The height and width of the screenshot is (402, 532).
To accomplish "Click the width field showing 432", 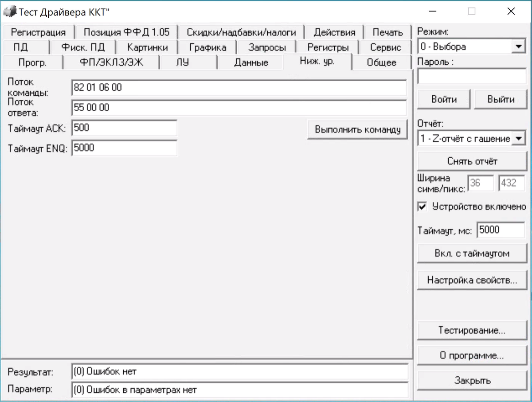I will coord(512,183).
